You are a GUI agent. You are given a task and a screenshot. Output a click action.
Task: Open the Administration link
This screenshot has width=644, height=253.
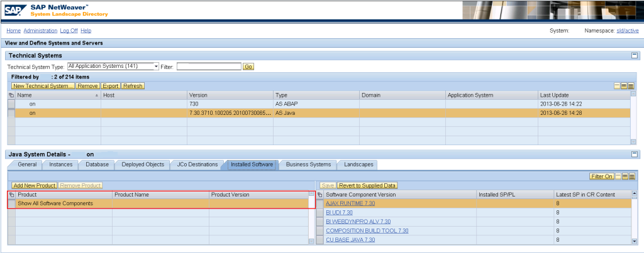tap(40, 31)
